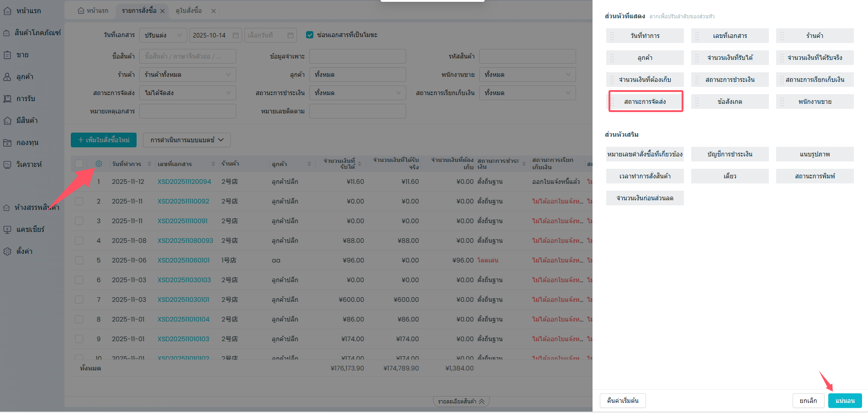Viewport: 868px width, 413px height.
Task: Open the ร้านค้าทั้งหมด store dropdown
Action: [x=187, y=75]
